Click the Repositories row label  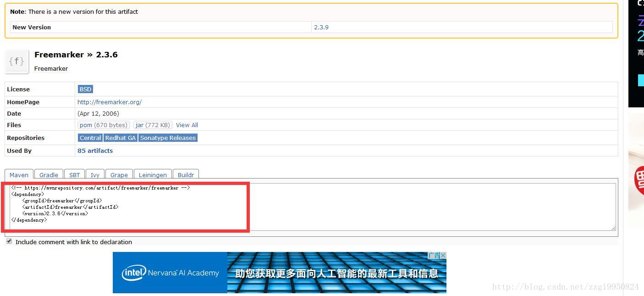pyautogui.click(x=26, y=138)
